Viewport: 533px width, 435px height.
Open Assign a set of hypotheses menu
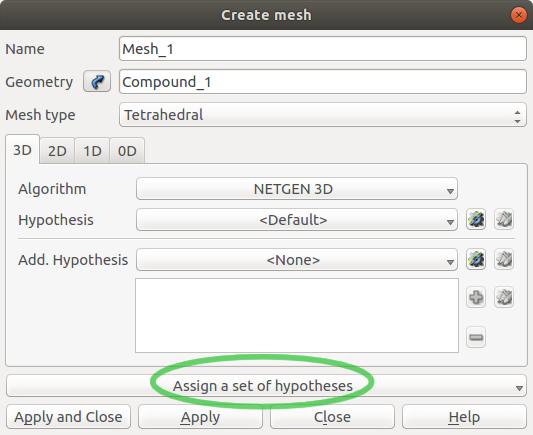266,386
